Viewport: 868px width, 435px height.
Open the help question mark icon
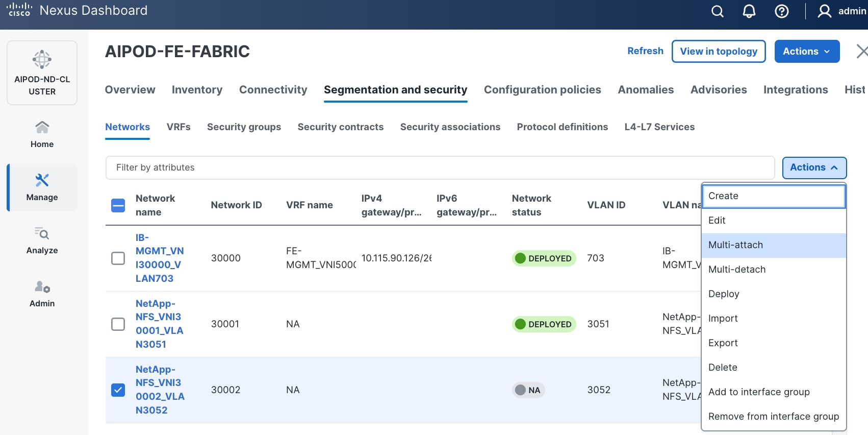tap(781, 11)
